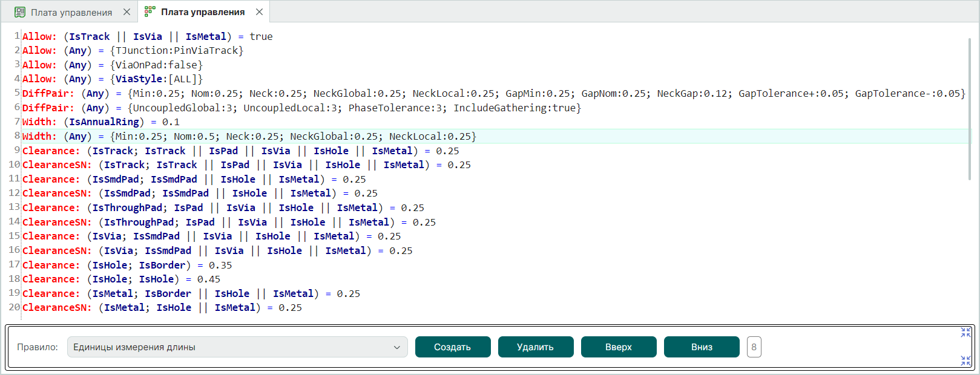Click the Allow ViaOnPad:false rule line
This screenshot has height=375, width=980.
[x=113, y=65]
